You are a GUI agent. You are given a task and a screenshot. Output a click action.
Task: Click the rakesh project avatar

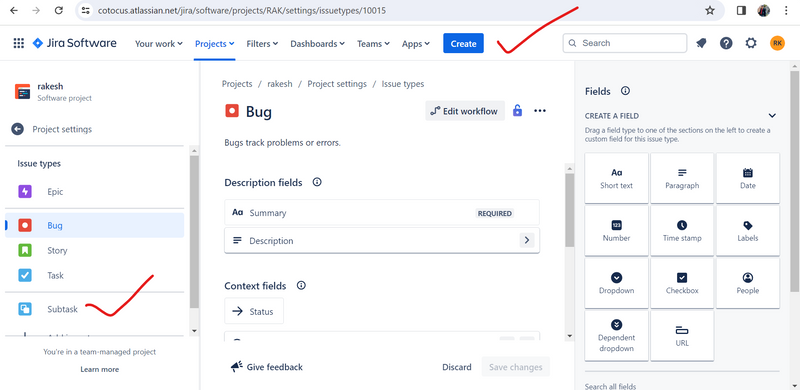click(x=23, y=91)
